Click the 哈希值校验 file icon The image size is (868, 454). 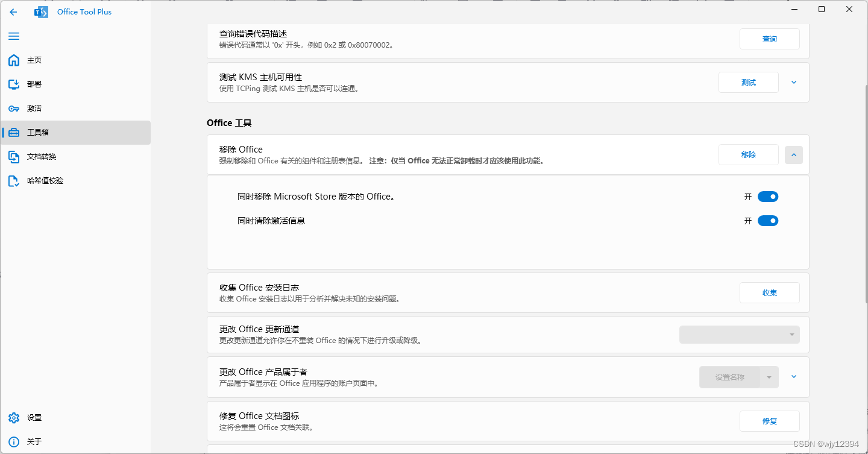coord(14,181)
